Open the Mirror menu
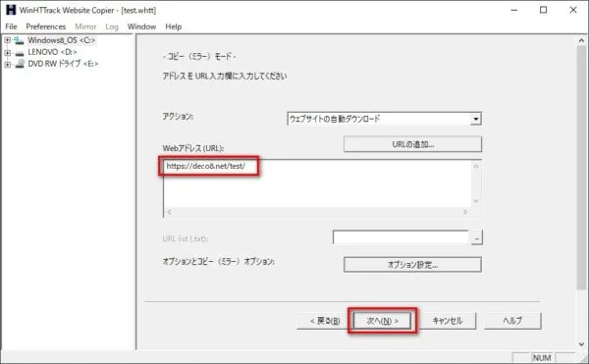Viewport: 589px width, 364px height. click(x=85, y=26)
